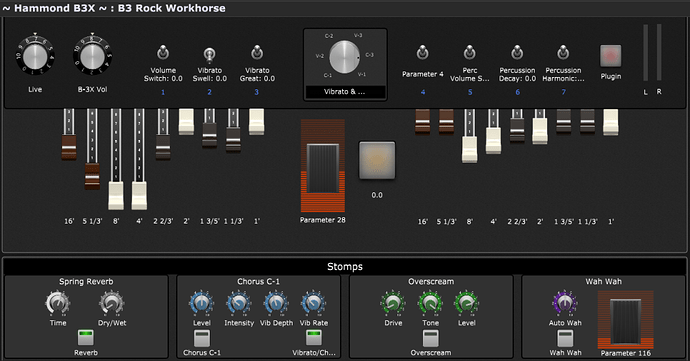
Task: Click the purple Auto Wah knob
Action: (x=565, y=303)
